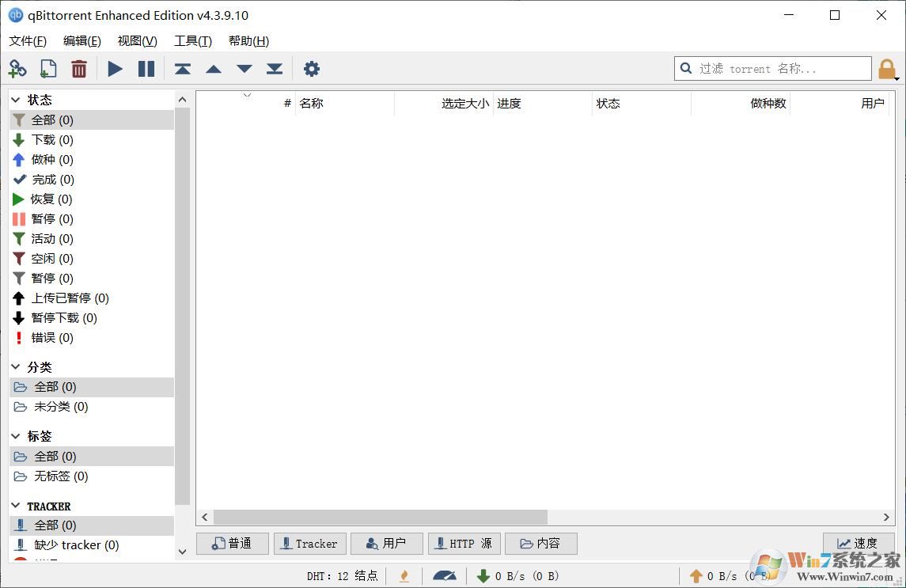This screenshot has width=906, height=588.
Task: Click the resume (play) toolbar icon
Action: point(115,69)
